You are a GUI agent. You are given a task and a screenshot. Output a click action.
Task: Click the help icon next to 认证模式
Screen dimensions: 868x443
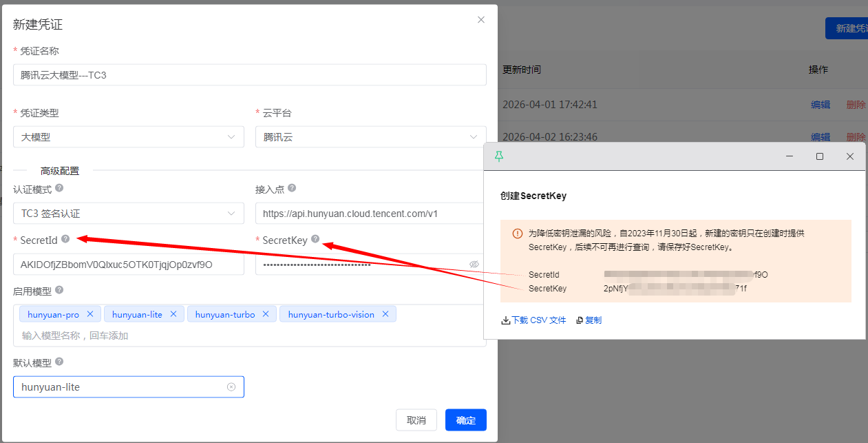coord(59,188)
